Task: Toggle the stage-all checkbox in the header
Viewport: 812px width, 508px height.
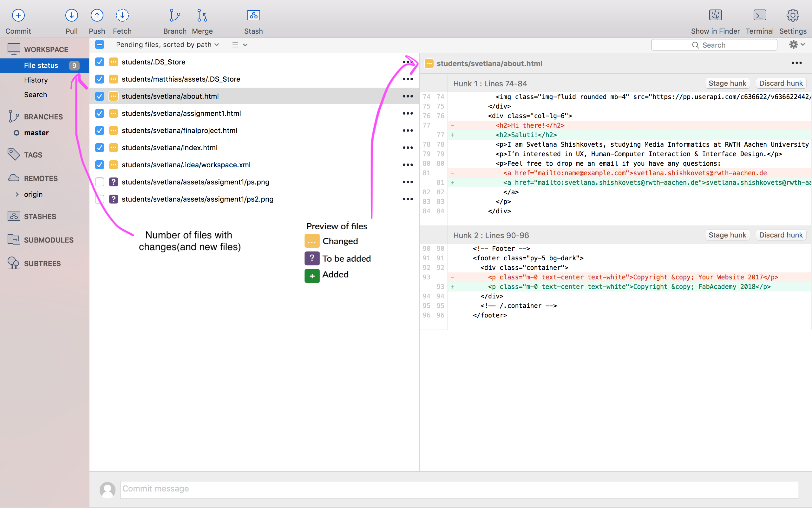Action: pyautogui.click(x=99, y=44)
